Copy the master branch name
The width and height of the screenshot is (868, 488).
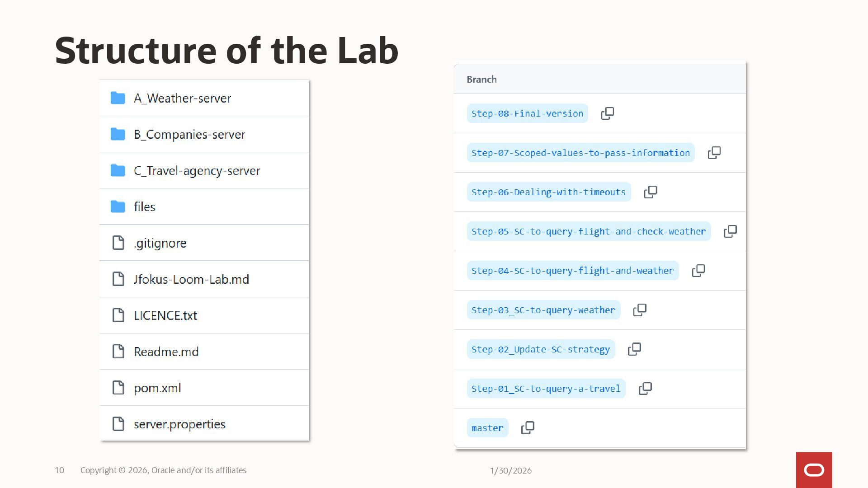pos(527,428)
